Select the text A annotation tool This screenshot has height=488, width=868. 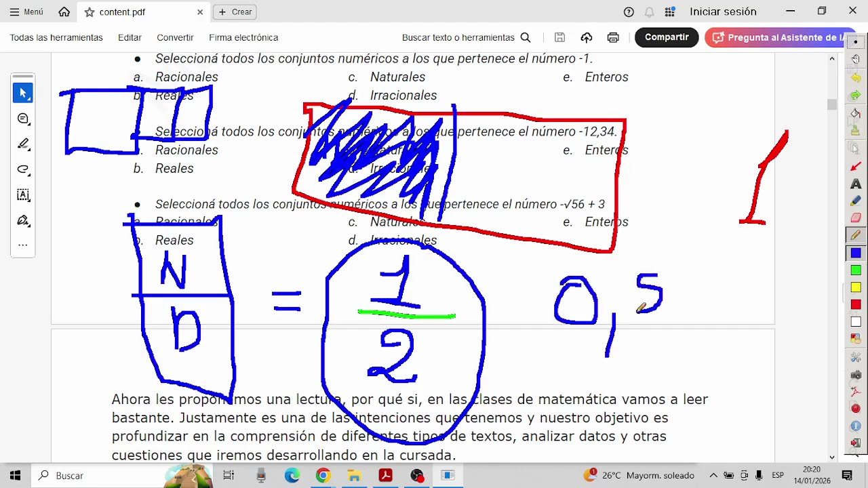pyautogui.click(x=856, y=184)
